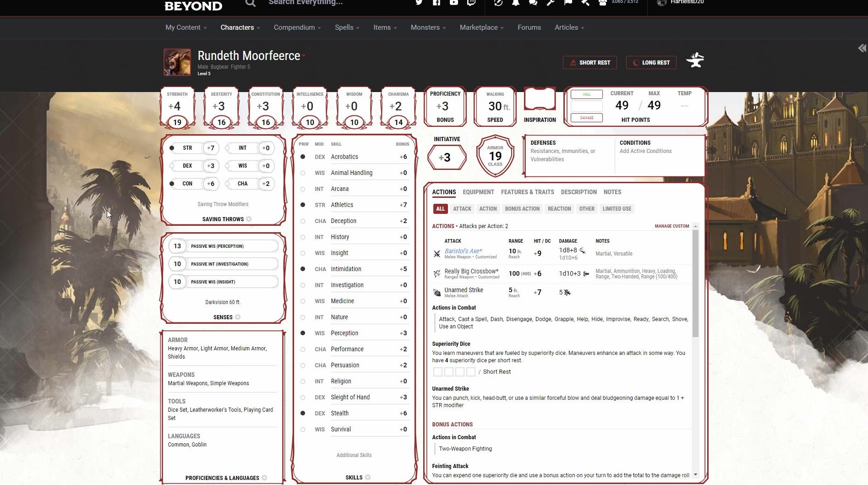Open the Items dropdown menu

[x=385, y=27]
